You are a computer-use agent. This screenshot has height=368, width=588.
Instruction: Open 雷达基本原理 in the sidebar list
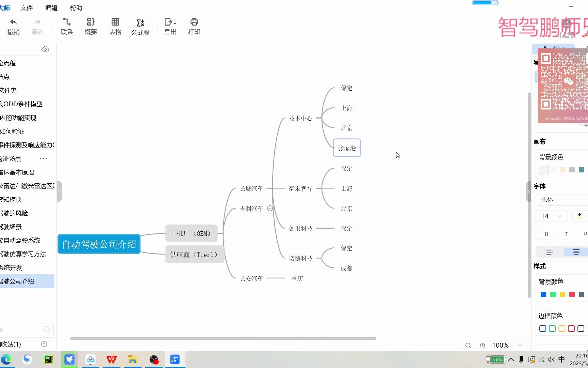pos(27,172)
